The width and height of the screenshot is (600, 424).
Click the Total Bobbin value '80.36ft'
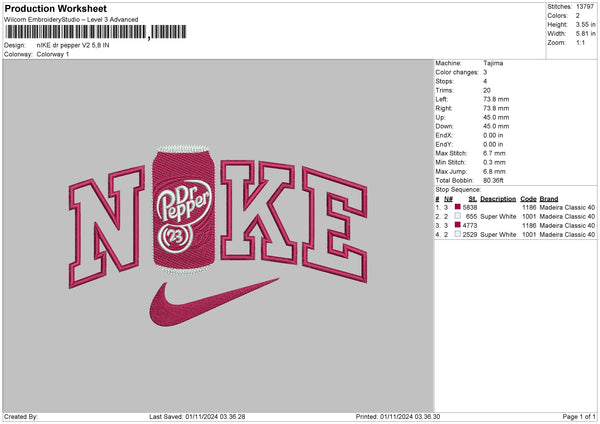coord(493,180)
